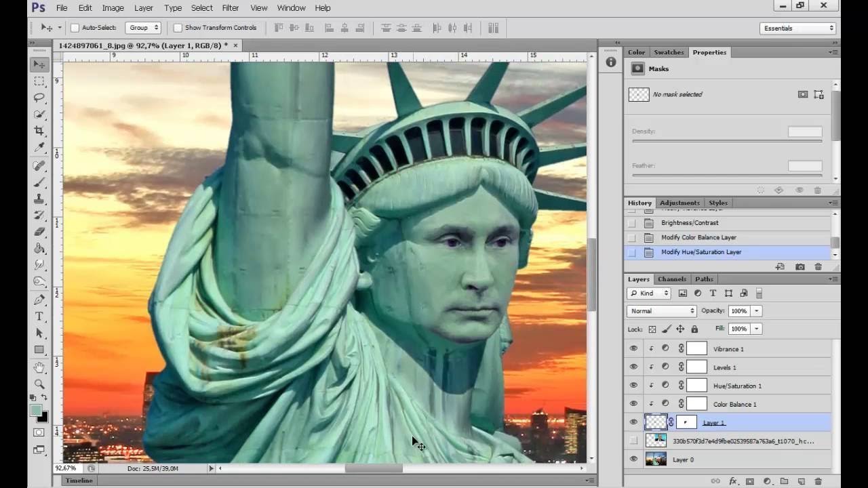Image resolution: width=868 pixels, height=488 pixels.
Task: Open the Layers panel flyout menu
Action: [832, 279]
